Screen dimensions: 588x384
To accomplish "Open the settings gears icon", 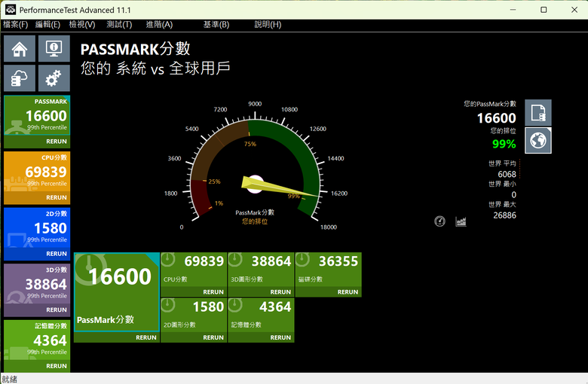I will pyautogui.click(x=54, y=78).
